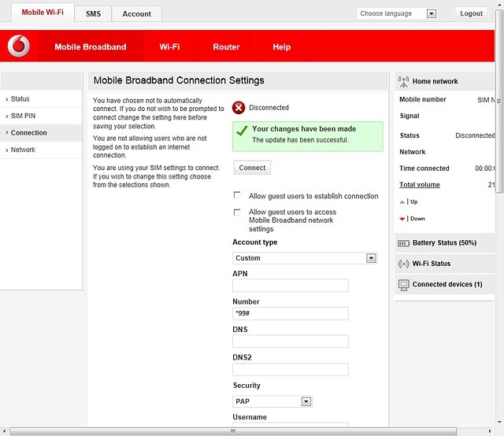
Task: Switch to the Account tab
Action: (136, 14)
